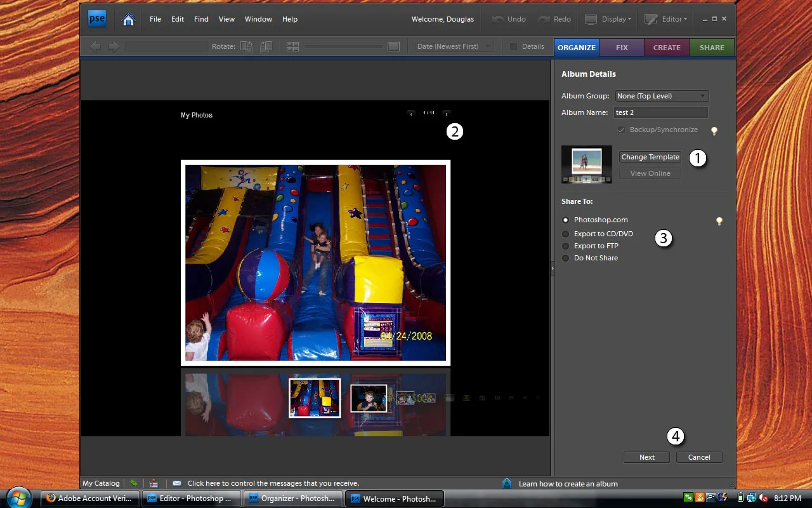Screen dimensions: 812x508
Task: Open the Window menu
Action: point(259,19)
